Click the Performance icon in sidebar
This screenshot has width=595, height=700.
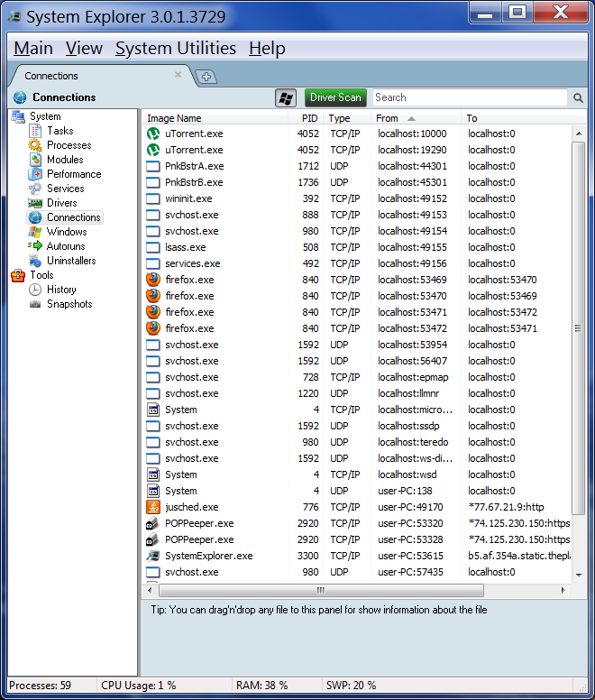pyautogui.click(x=35, y=174)
